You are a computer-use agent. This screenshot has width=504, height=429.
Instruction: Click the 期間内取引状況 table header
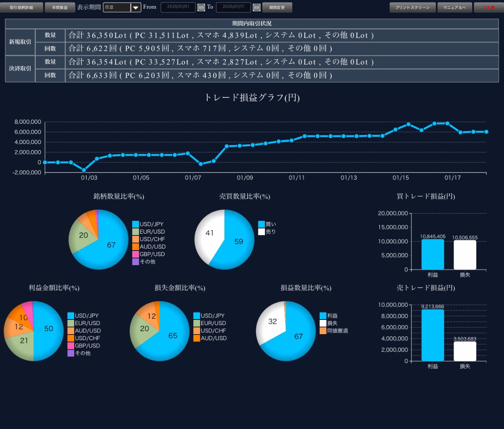252,23
